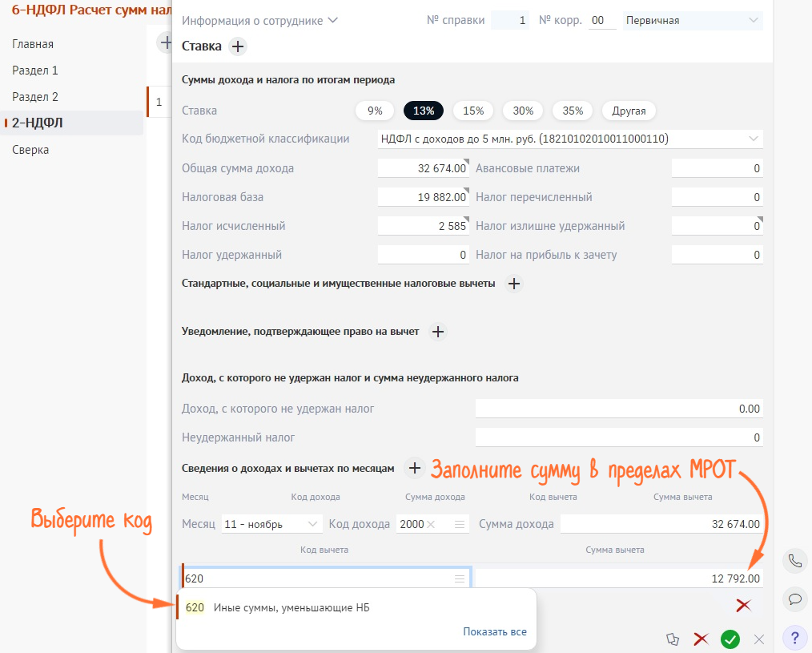This screenshot has height=653, width=812.
Task: Click the question mark help icon
Action: tap(794, 637)
